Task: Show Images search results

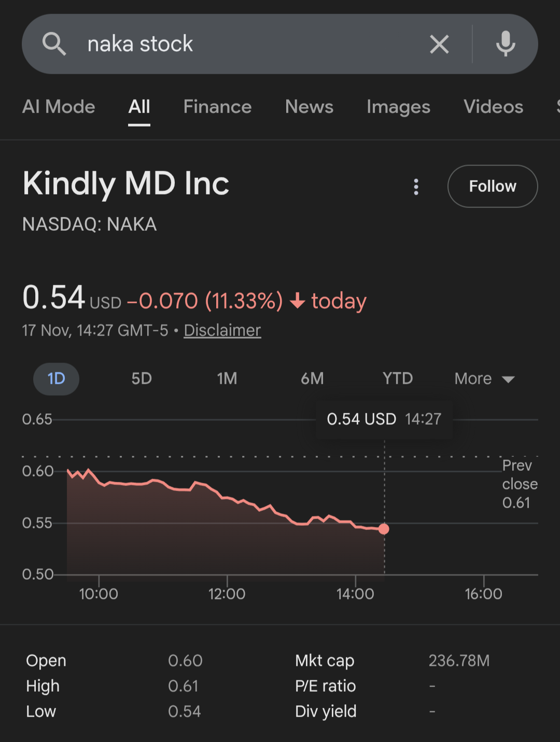Action: [x=398, y=107]
